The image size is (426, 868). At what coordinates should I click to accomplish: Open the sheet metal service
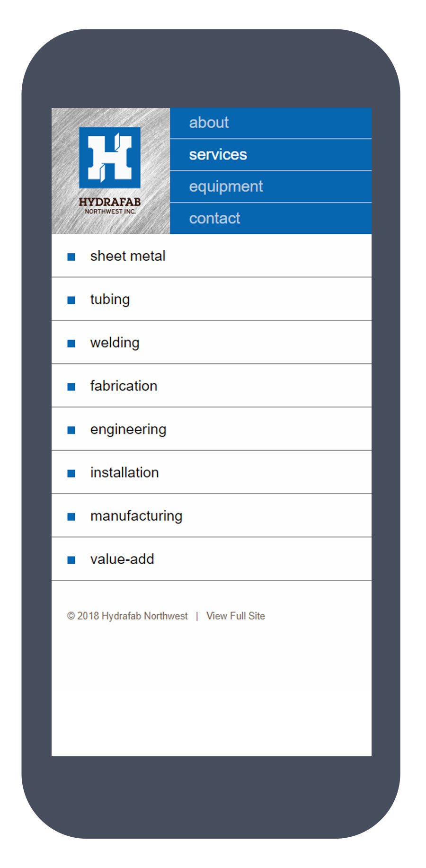point(212,256)
